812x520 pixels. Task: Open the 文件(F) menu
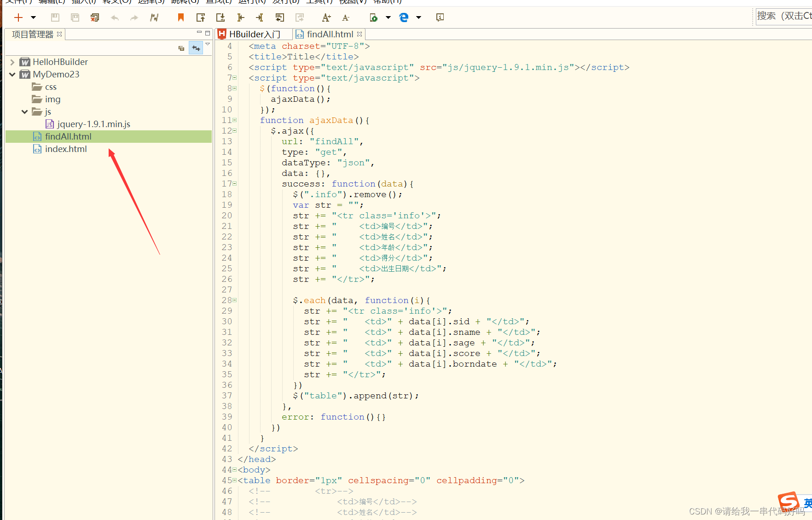pos(14,2)
